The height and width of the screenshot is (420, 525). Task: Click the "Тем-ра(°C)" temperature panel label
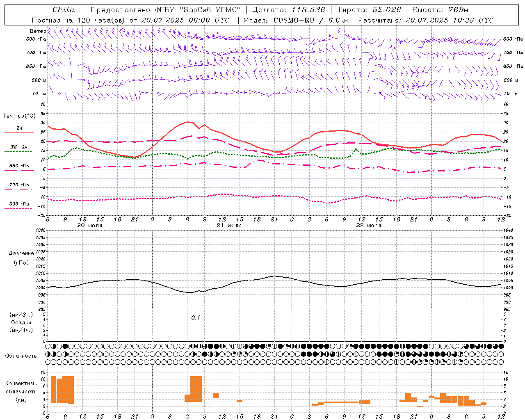point(19,116)
